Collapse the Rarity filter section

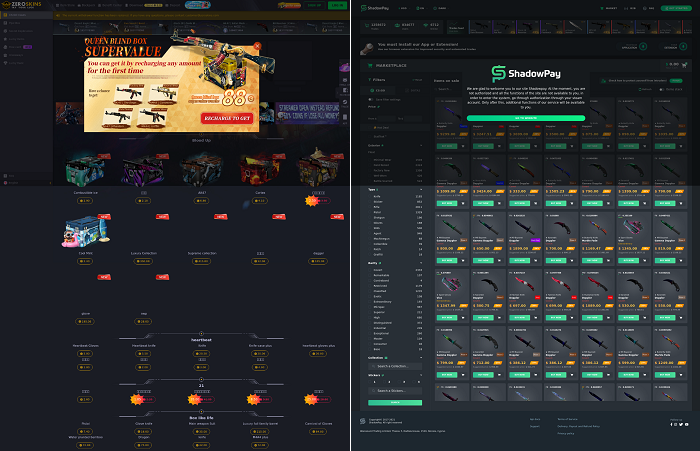pos(421,263)
